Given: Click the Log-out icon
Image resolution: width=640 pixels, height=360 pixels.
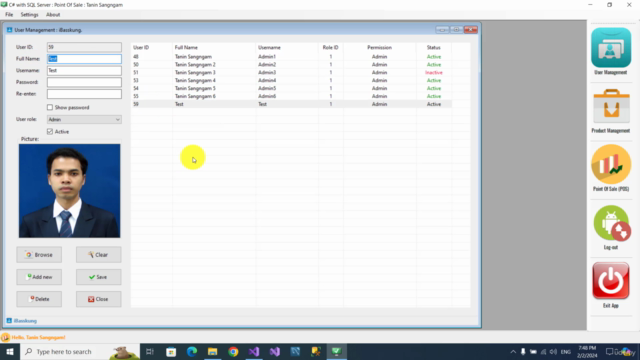Looking at the screenshot, I should [611, 223].
